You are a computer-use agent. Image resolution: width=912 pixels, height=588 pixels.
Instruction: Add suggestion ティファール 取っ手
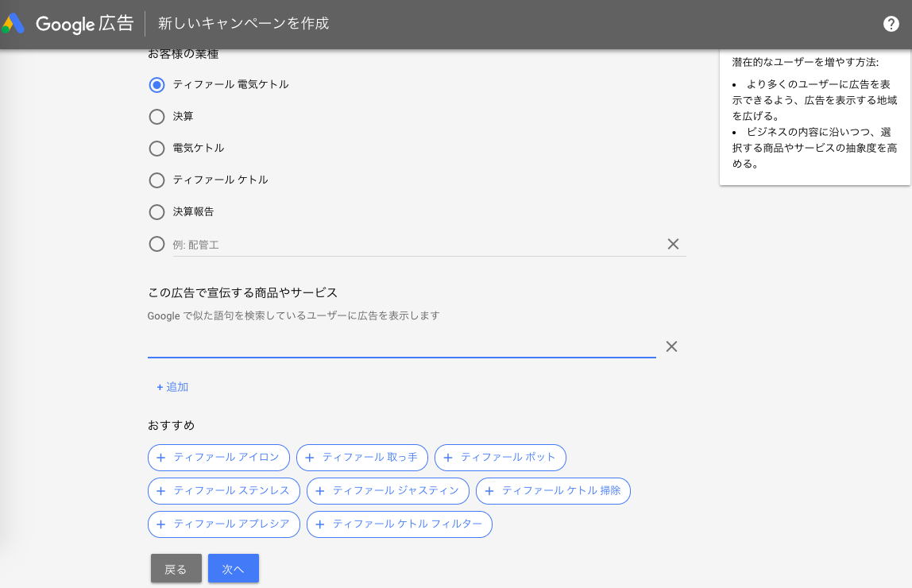[x=361, y=458]
